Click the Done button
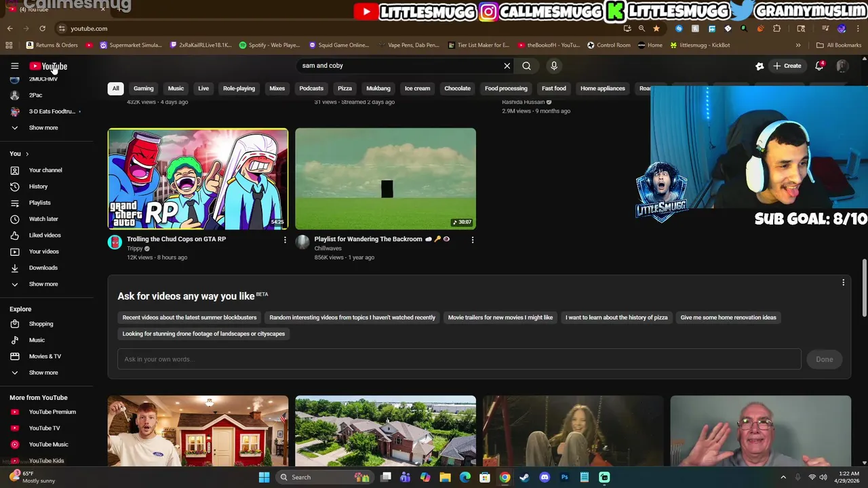 tap(824, 359)
